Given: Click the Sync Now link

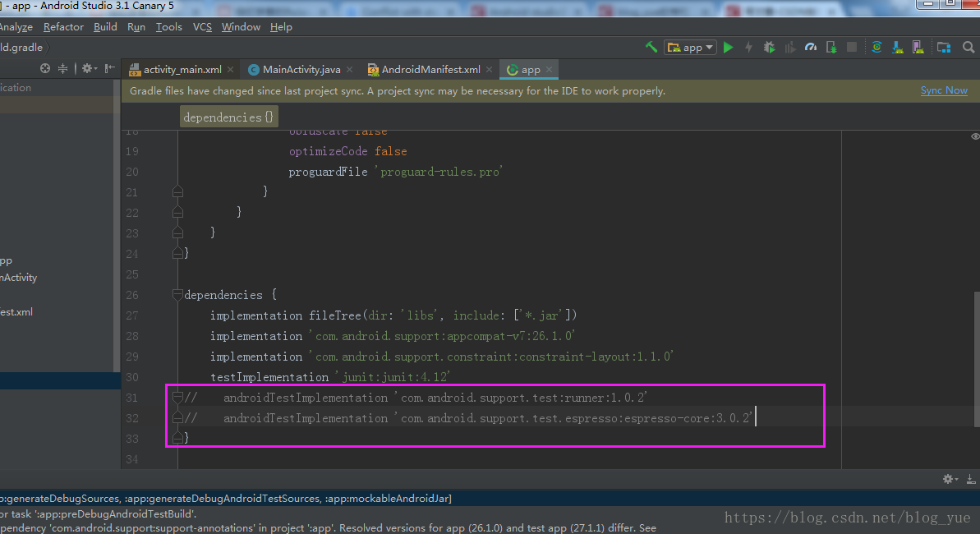Looking at the screenshot, I should [x=944, y=90].
